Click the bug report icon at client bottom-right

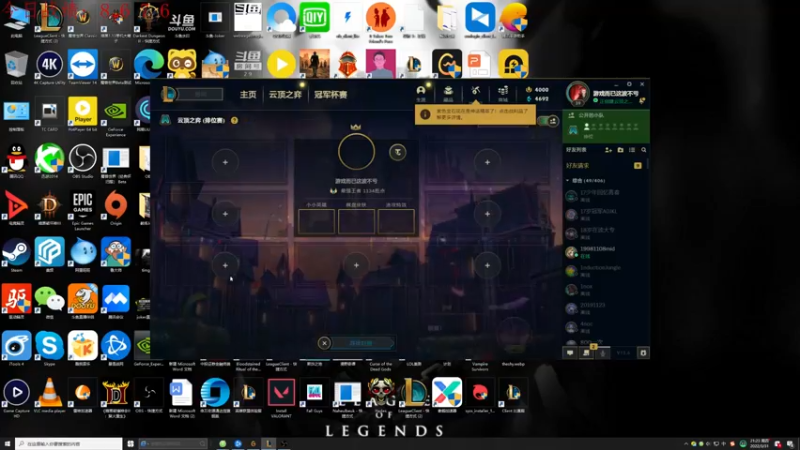coord(643,353)
